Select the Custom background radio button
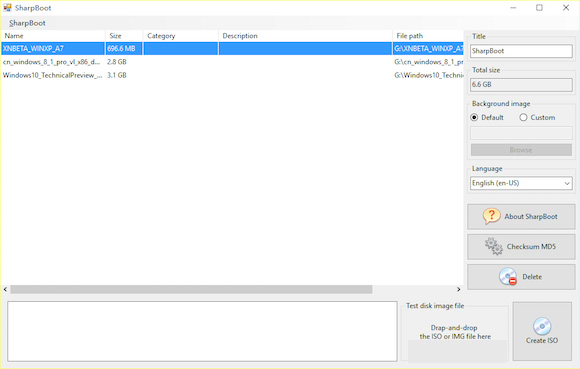 tap(523, 117)
